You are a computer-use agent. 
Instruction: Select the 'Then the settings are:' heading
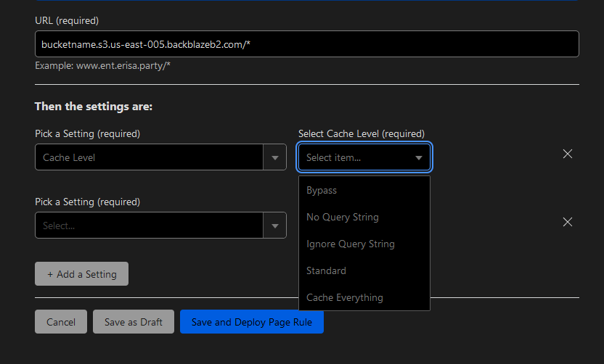94,107
